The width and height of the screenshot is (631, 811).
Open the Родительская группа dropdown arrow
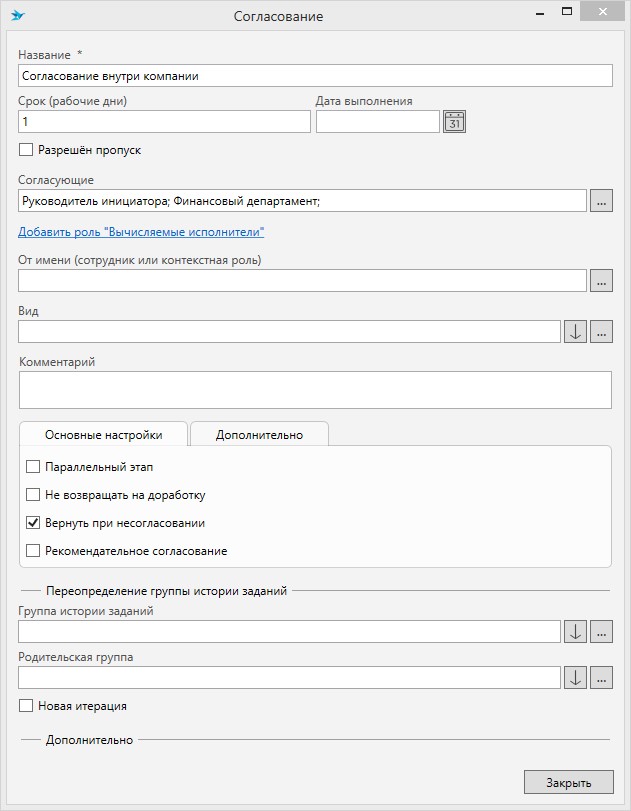click(575, 678)
